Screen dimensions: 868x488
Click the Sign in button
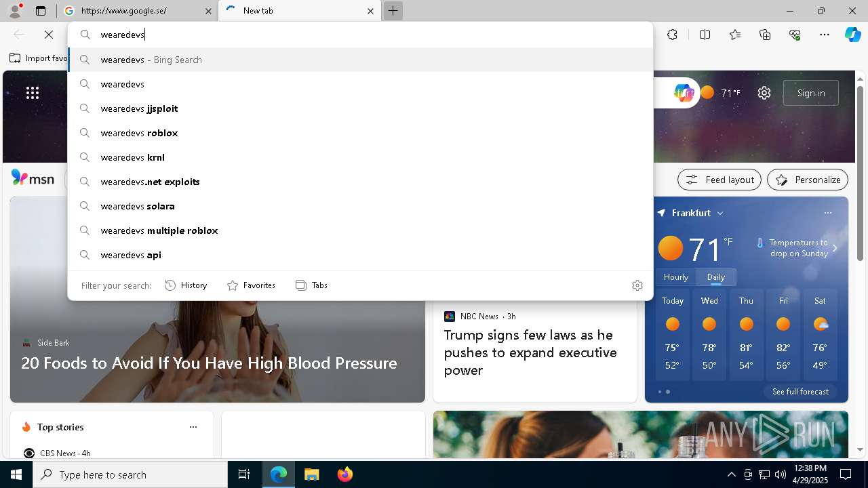click(x=811, y=93)
